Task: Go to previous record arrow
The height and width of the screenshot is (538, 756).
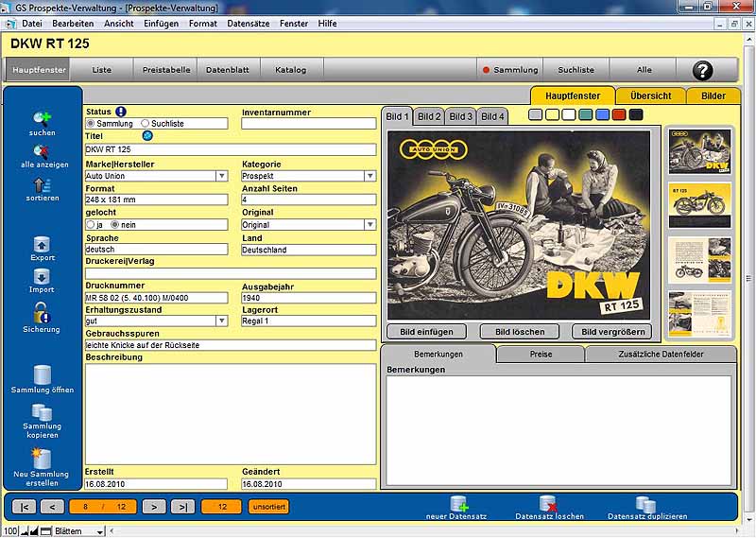Action: click(x=53, y=507)
